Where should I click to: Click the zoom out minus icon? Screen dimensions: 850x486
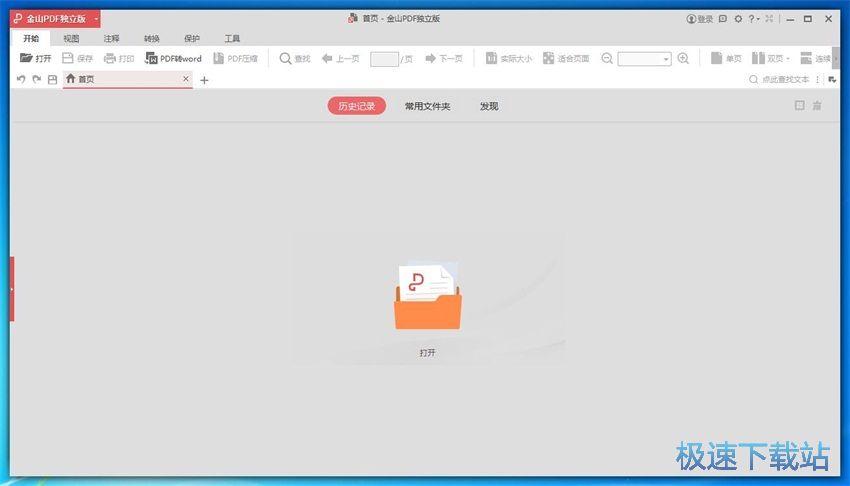(x=607, y=58)
